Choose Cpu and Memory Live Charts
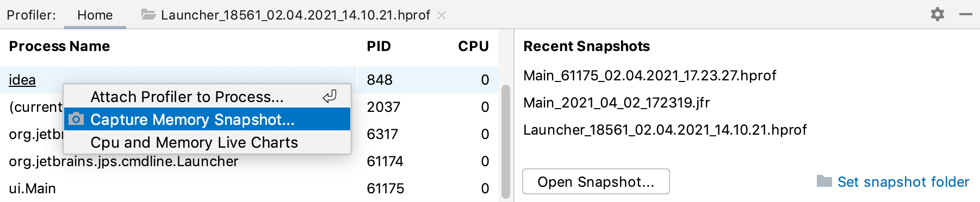Screen dimensions: 980x202 tap(207, 142)
